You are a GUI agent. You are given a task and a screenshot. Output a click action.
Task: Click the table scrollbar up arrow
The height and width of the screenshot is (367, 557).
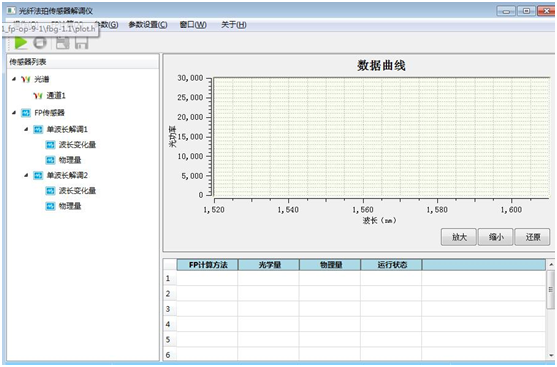tap(551, 265)
